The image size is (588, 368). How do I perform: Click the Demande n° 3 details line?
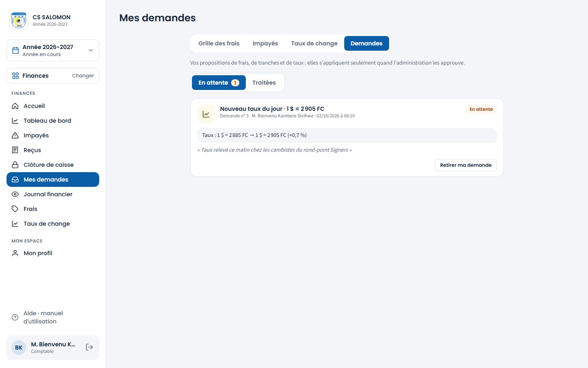tap(287, 116)
